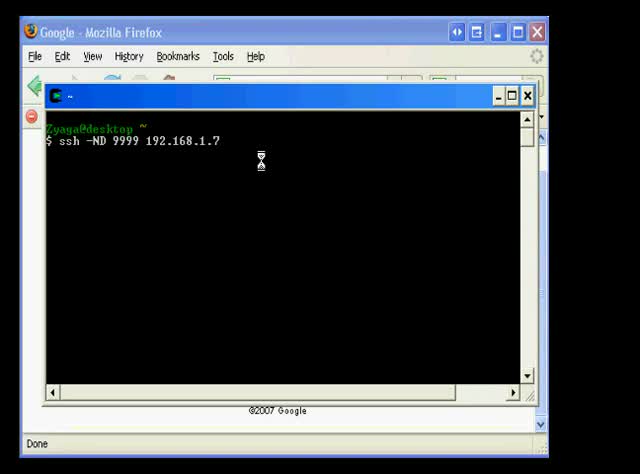
Task: Open the History menu in Firefox
Action: [129, 56]
